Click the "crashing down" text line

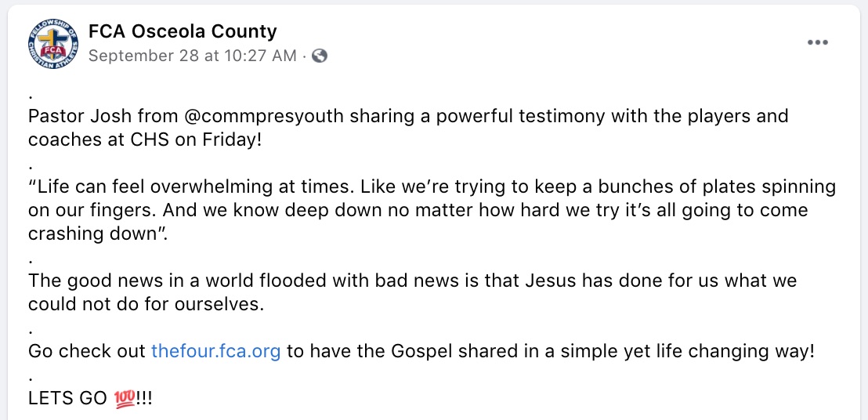97,234
